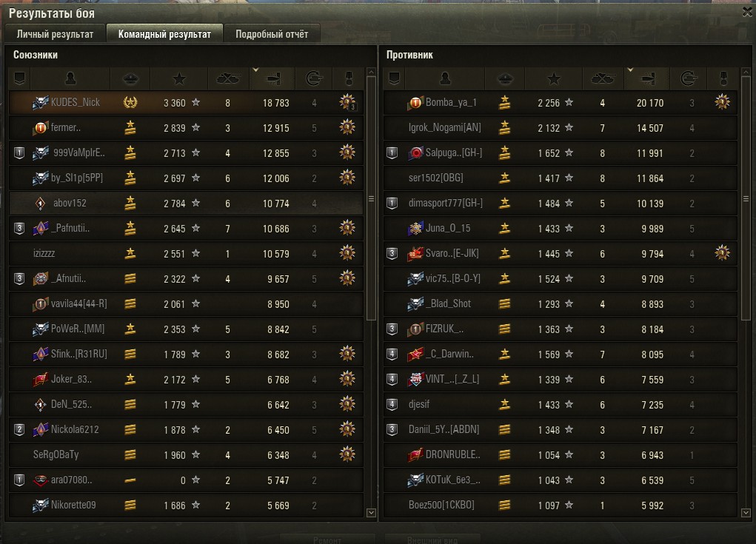Click the allies list scrollbar thumb

pos(371,198)
